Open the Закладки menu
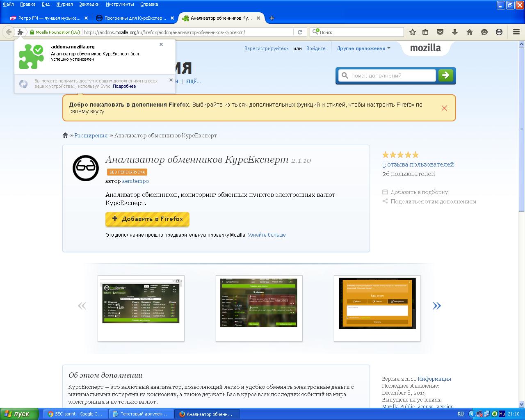Image resolution: width=525 pixels, height=420 pixels. pyautogui.click(x=89, y=4)
